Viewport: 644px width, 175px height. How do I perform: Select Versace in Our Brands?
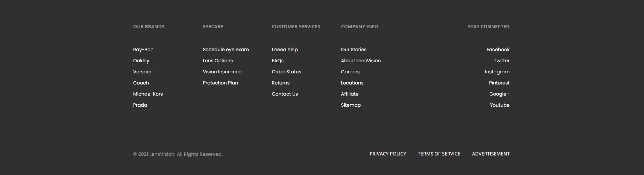143,72
